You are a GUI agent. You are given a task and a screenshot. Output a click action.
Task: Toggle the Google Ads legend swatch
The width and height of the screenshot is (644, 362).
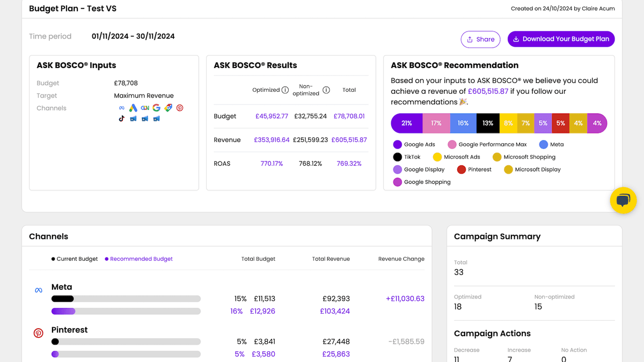point(396,144)
